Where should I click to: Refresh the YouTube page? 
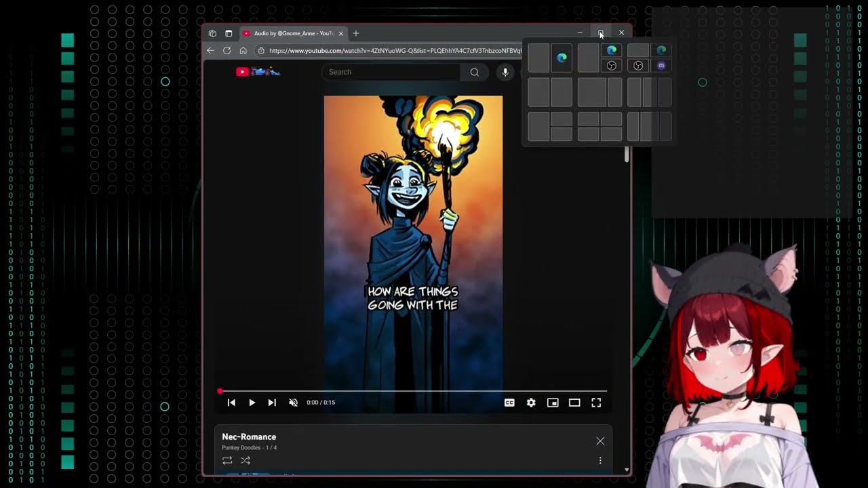226,51
